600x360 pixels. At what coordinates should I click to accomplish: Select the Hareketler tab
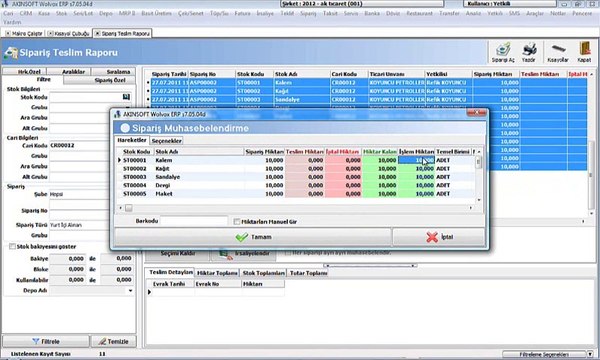click(x=132, y=140)
